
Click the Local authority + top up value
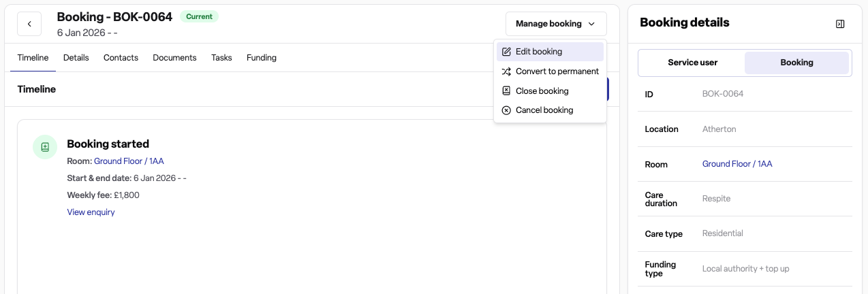coord(746,269)
